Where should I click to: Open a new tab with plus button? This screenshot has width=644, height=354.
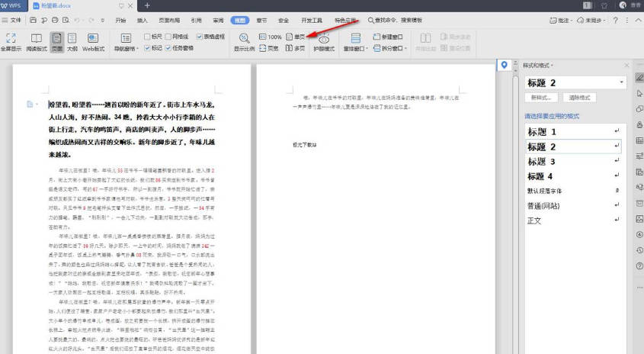pos(147,5)
